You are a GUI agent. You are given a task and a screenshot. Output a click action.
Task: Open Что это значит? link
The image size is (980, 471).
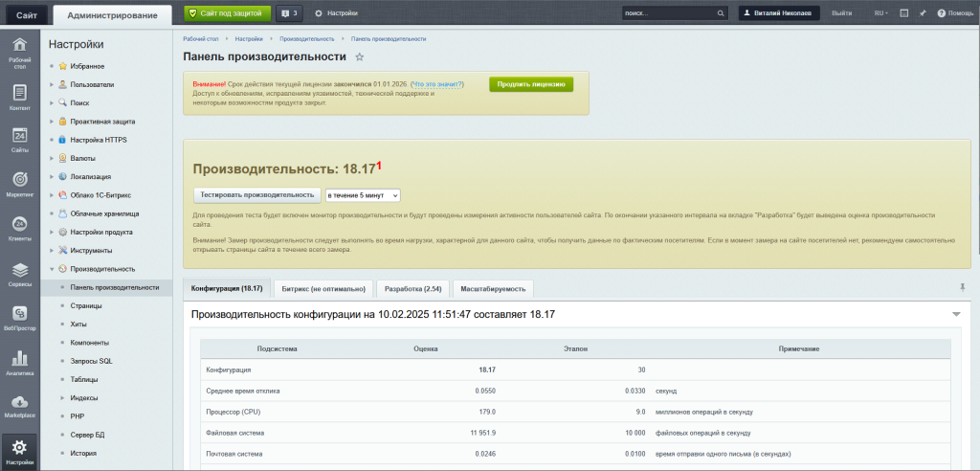[436, 84]
